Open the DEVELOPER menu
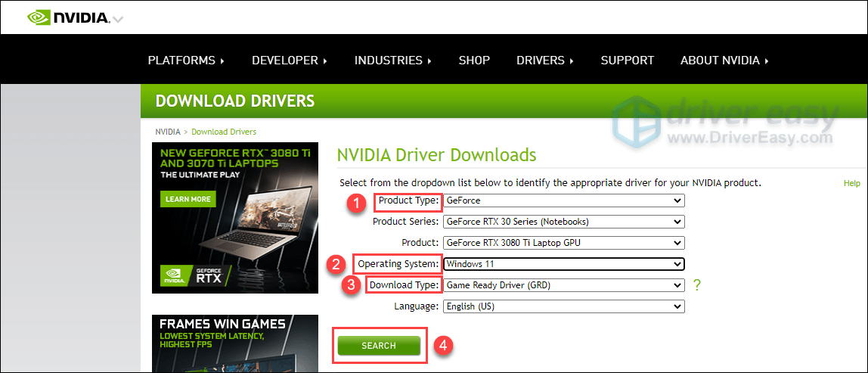 point(290,61)
